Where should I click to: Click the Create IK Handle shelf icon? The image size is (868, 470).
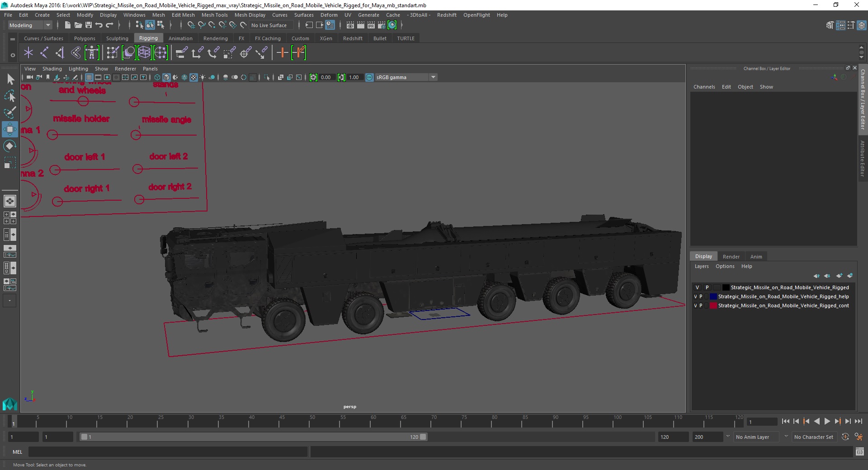(x=60, y=53)
